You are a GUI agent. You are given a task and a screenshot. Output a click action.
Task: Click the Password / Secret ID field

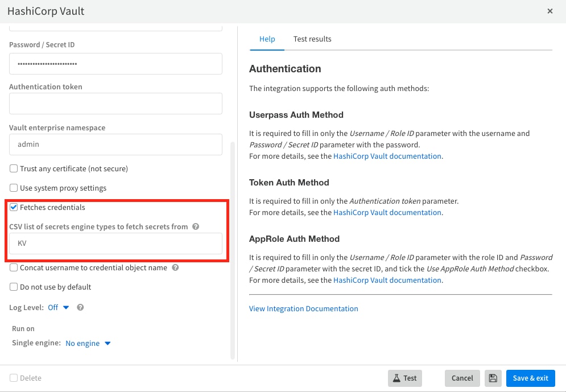pos(115,64)
